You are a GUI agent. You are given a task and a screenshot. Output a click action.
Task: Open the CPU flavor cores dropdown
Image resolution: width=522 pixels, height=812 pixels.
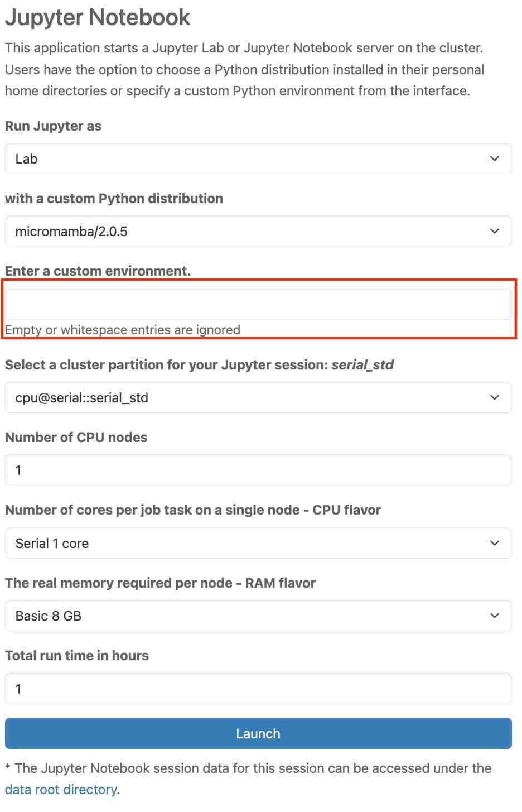(x=258, y=543)
